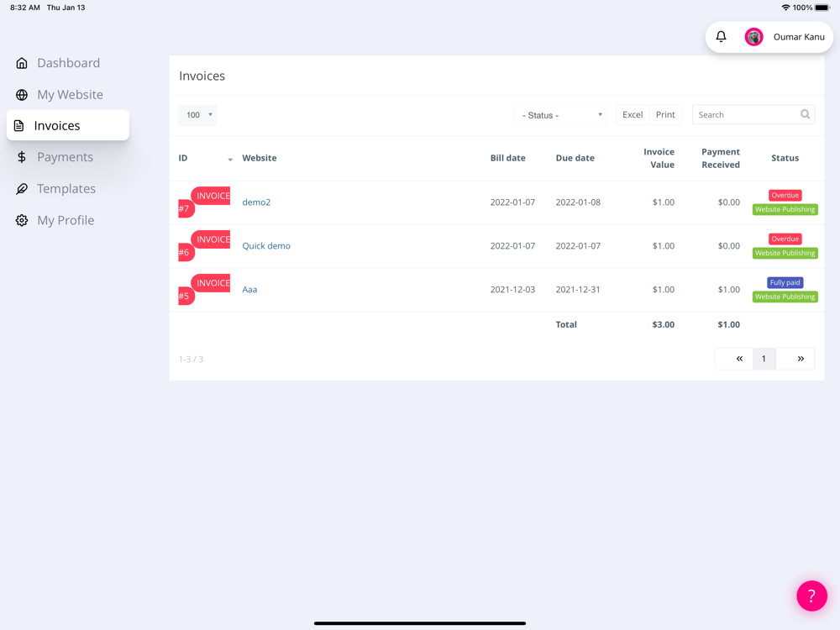Go to Templates section
This screenshot has width=840, height=630.
tap(66, 188)
